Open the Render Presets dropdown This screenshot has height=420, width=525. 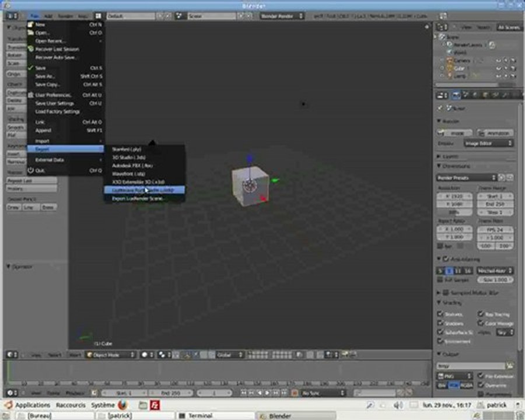(x=467, y=177)
